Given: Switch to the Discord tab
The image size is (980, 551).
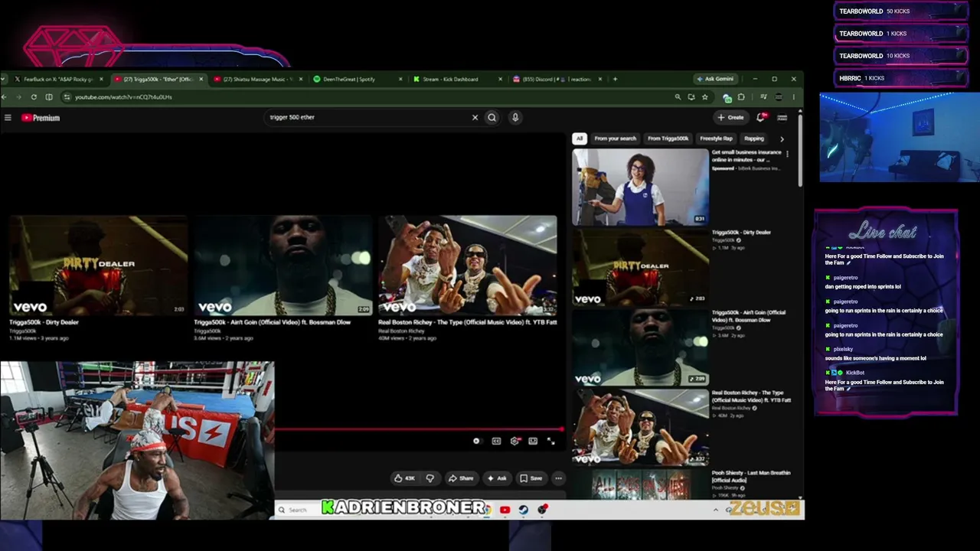Looking at the screenshot, I should (556, 80).
